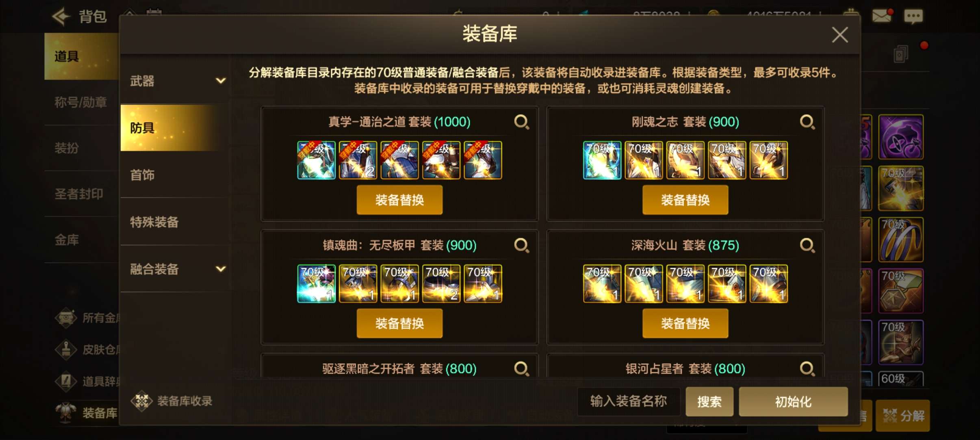This screenshot has height=440, width=980.
Task: Open the magnifier for 深海火山 set
Action: (807, 245)
